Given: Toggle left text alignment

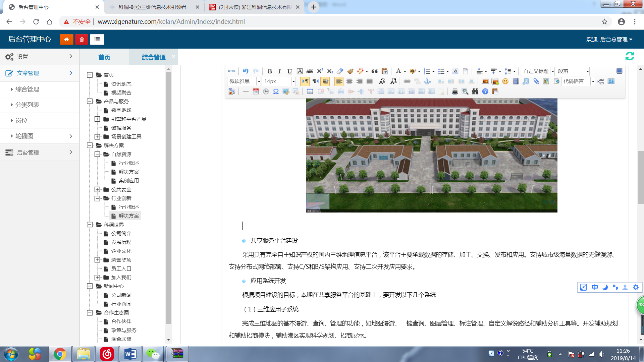Looking at the screenshot, I should pos(339,81).
